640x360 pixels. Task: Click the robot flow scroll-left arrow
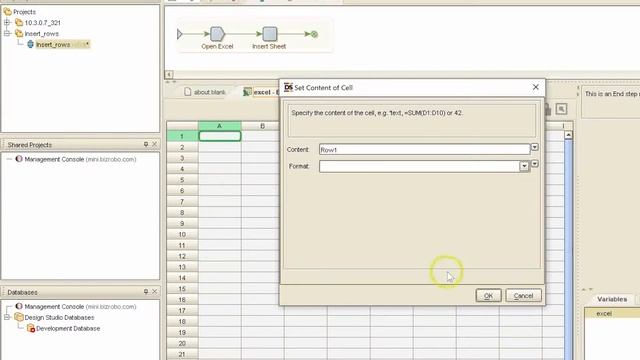pyautogui.click(x=169, y=74)
